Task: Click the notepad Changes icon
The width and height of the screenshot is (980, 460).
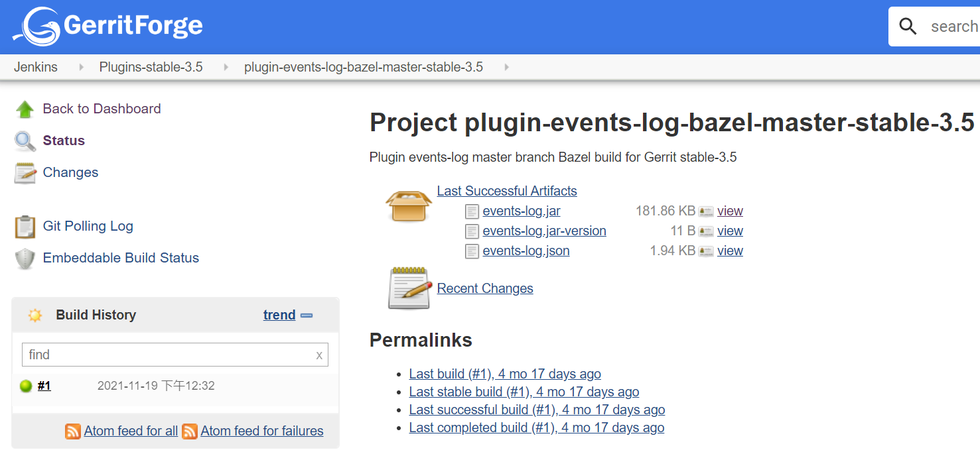Action: pos(25,173)
